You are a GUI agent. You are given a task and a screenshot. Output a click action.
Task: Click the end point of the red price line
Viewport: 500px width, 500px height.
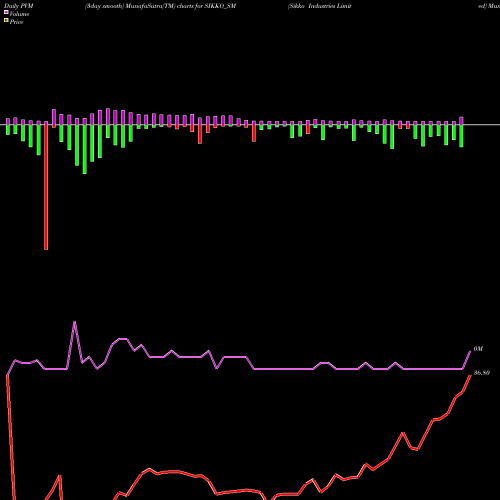coord(470,375)
